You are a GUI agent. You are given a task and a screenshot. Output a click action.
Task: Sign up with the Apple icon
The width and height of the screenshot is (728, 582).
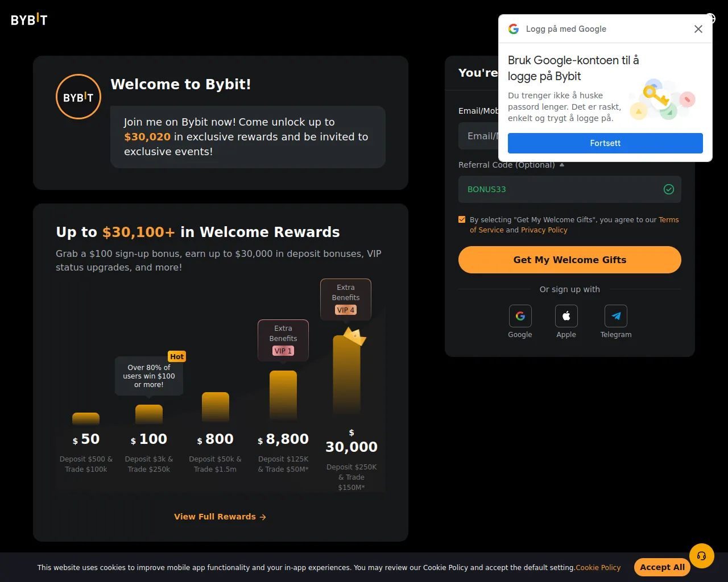click(x=566, y=316)
